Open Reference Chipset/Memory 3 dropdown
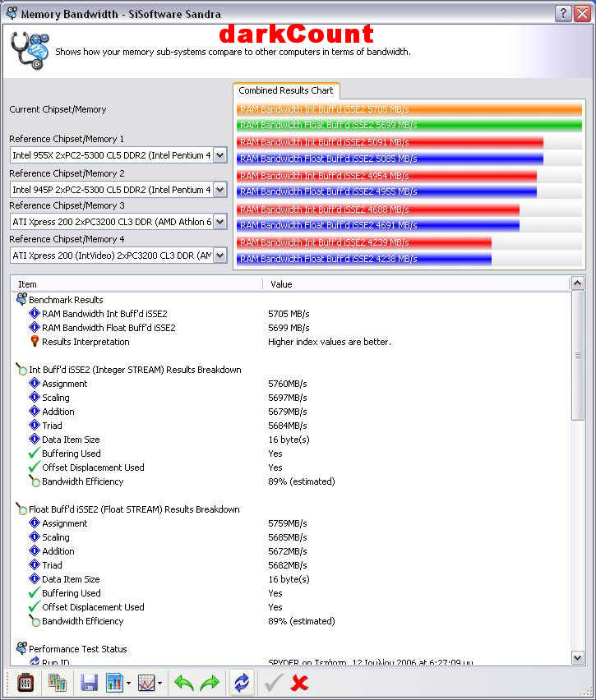 [x=219, y=222]
